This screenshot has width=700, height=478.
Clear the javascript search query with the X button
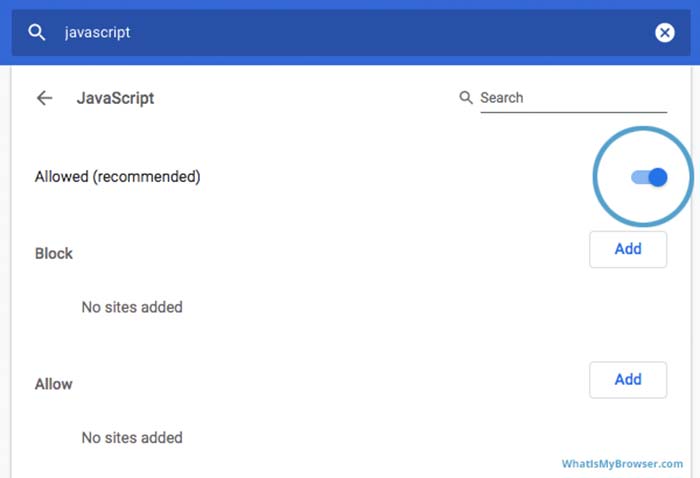pyautogui.click(x=665, y=33)
